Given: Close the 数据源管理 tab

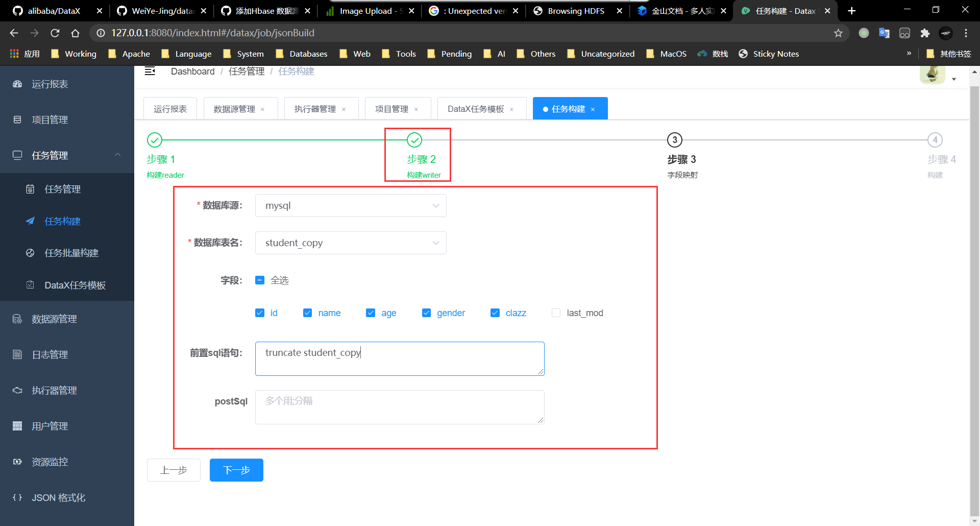Looking at the screenshot, I should pos(263,109).
